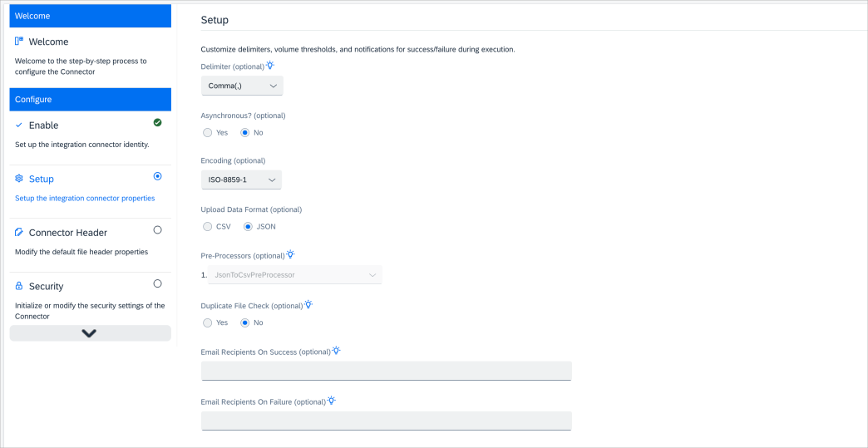Open the Duplicate File Check hint icon

pyautogui.click(x=309, y=304)
